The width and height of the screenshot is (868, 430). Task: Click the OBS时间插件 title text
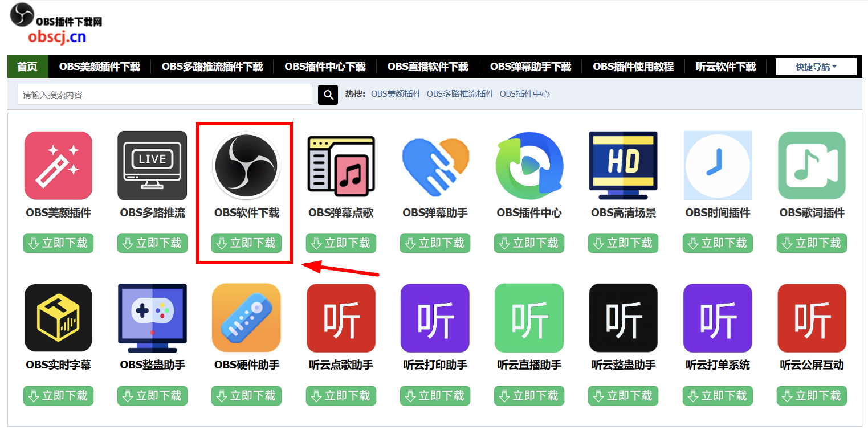click(718, 213)
